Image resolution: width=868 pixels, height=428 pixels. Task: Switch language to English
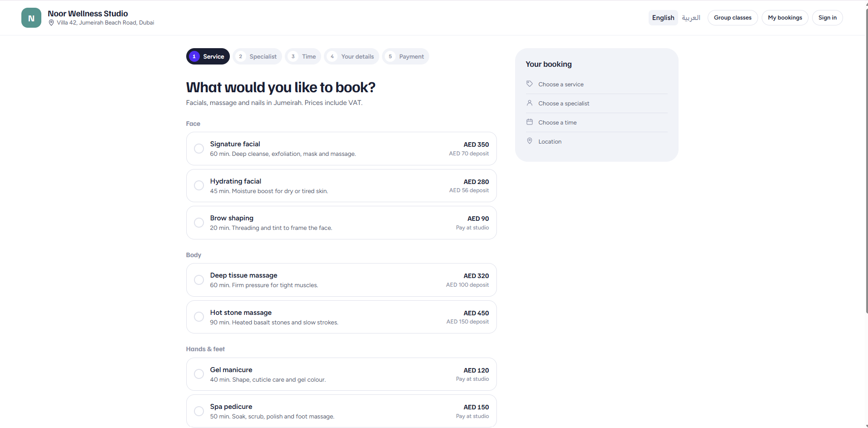click(x=663, y=18)
